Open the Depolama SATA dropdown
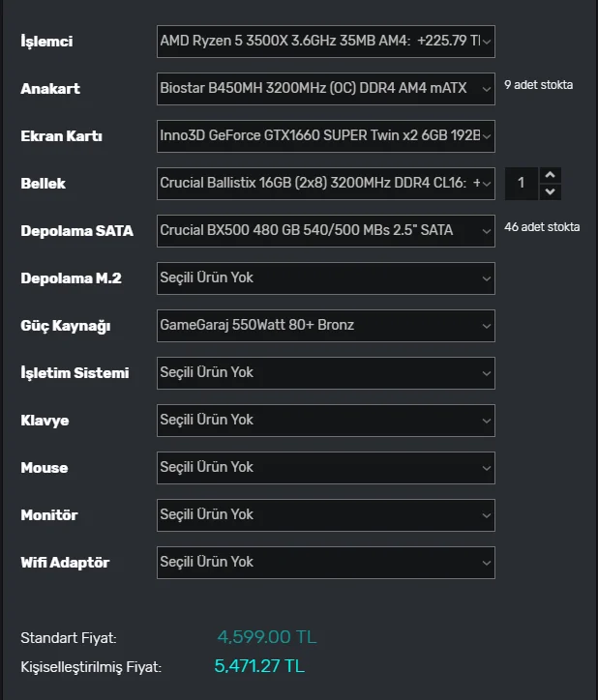The image size is (598, 700). (325, 230)
